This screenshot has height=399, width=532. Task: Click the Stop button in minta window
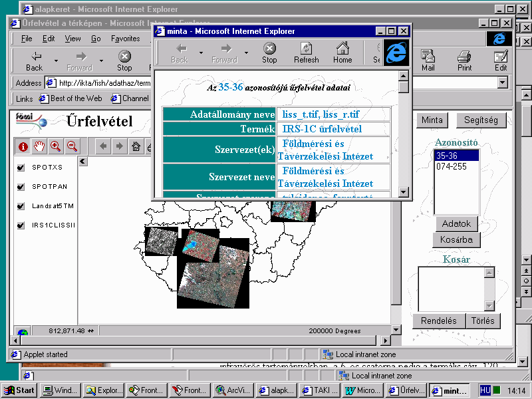coord(269,53)
